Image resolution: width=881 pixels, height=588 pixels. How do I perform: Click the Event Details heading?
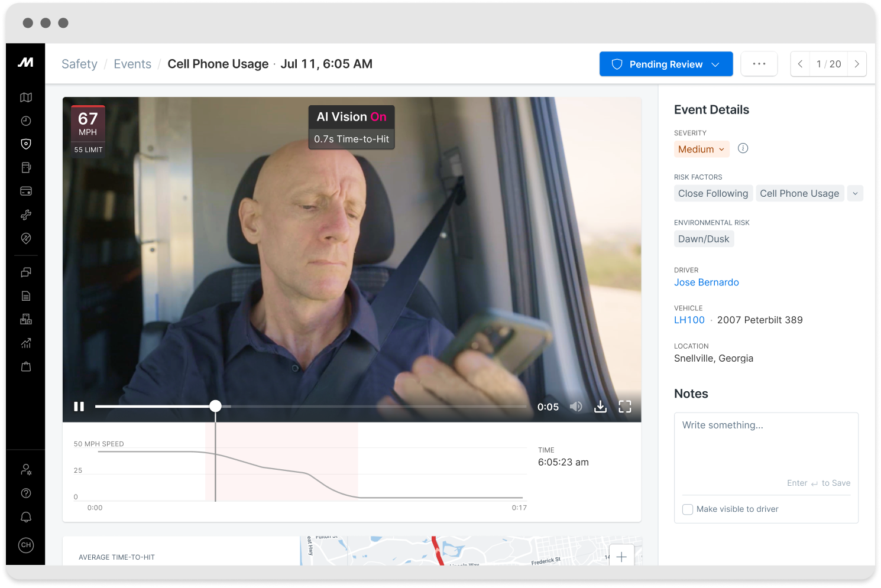point(711,109)
